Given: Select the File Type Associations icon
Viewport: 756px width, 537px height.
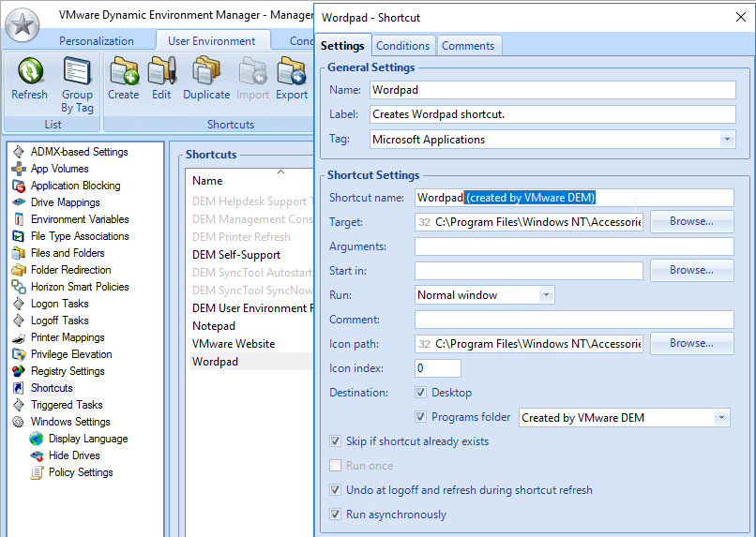Looking at the screenshot, I should tap(19, 236).
